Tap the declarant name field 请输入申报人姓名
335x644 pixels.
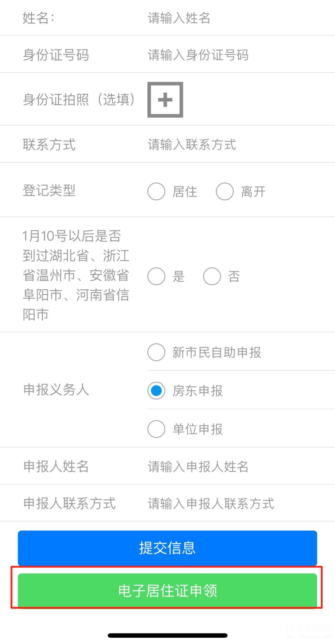coord(197,466)
